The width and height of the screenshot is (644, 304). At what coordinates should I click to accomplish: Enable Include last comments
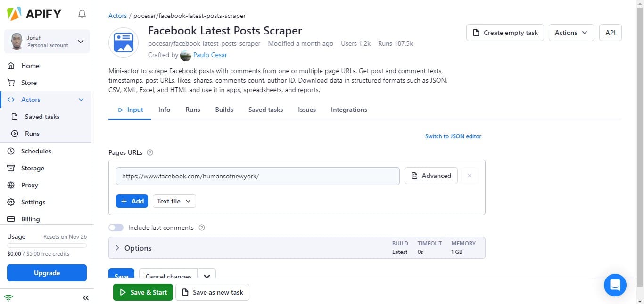pos(116,227)
